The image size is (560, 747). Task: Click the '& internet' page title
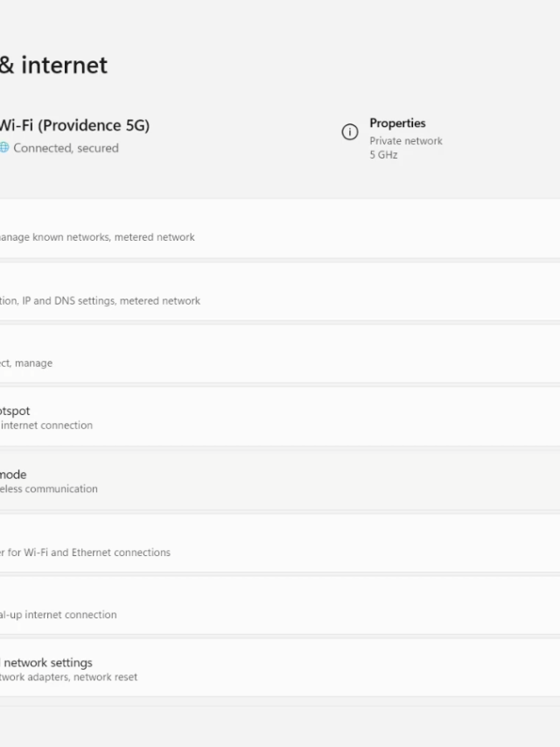click(54, 65)
